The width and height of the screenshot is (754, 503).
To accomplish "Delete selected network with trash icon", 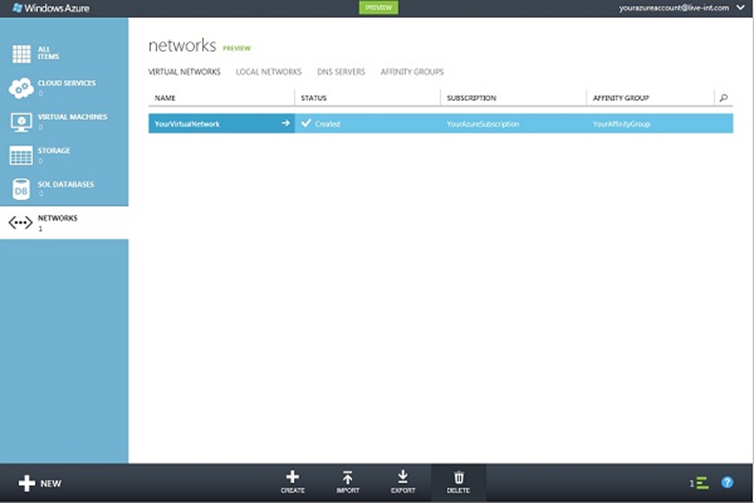I will point(459,477).
